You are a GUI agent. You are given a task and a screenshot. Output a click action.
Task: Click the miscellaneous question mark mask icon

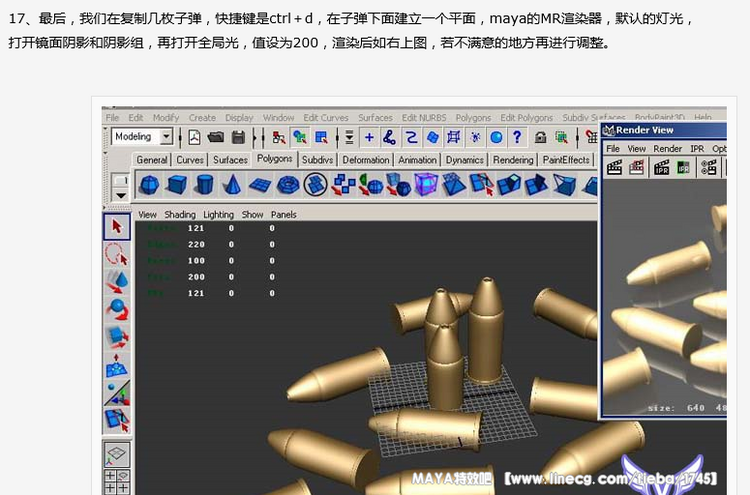(517, 138)
